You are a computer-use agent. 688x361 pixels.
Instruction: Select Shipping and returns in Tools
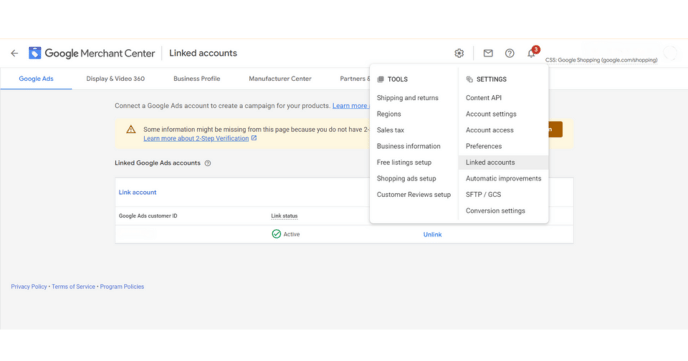[x=408, y=98]
